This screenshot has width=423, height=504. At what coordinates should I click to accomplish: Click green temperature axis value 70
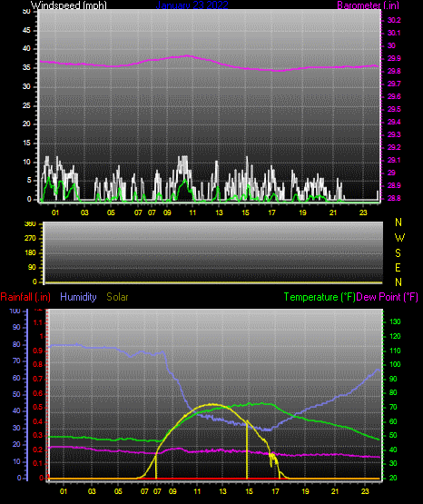tap(393, 407)
